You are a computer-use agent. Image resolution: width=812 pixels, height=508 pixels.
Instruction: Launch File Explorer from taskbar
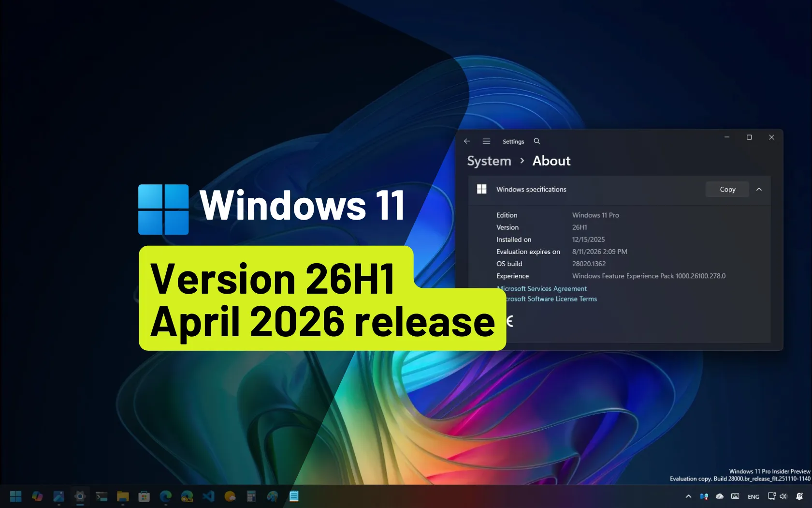click(122, 496)
